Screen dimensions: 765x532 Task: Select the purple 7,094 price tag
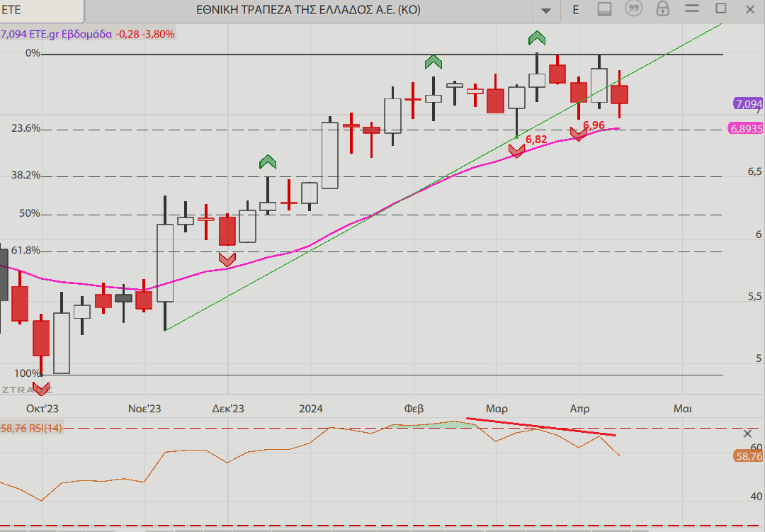point(749,103)
